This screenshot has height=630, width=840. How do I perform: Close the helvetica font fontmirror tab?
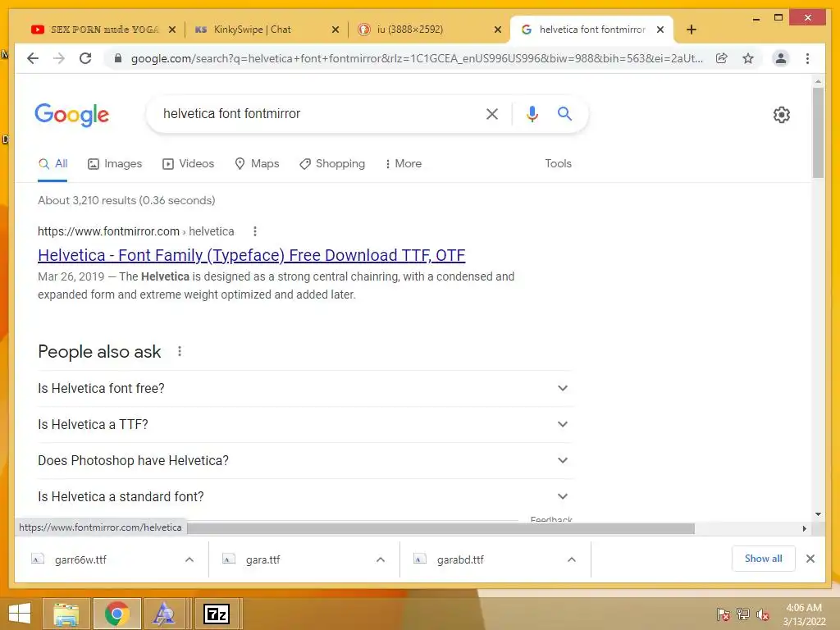pyautogui.click(x=660, y=30)
